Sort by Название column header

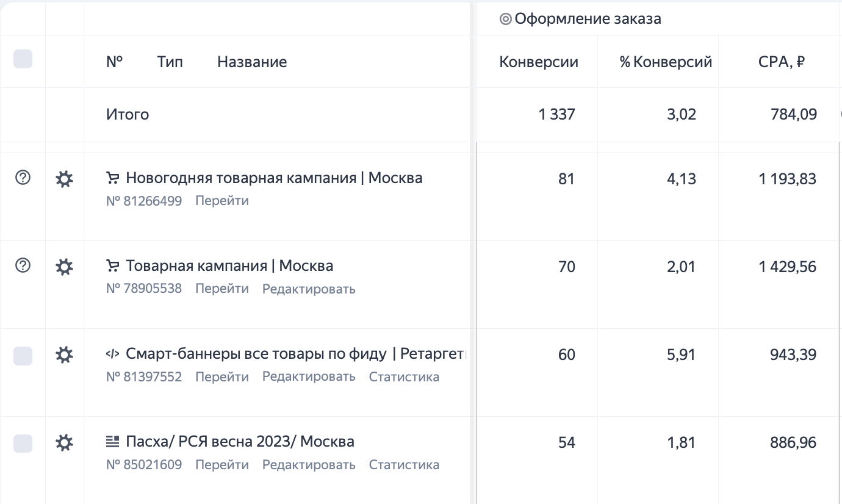tap(252, 62)
